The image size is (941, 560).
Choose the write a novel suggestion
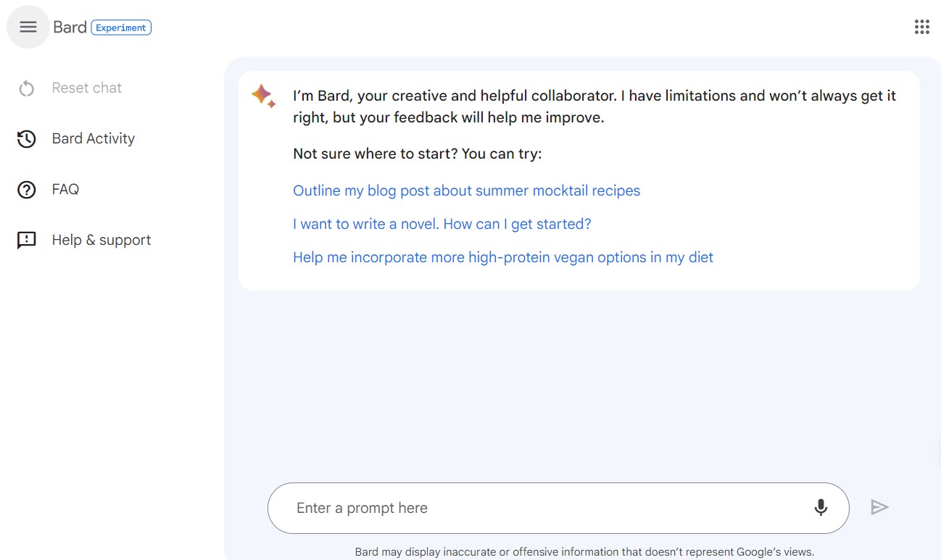click(x=442, y=224)
